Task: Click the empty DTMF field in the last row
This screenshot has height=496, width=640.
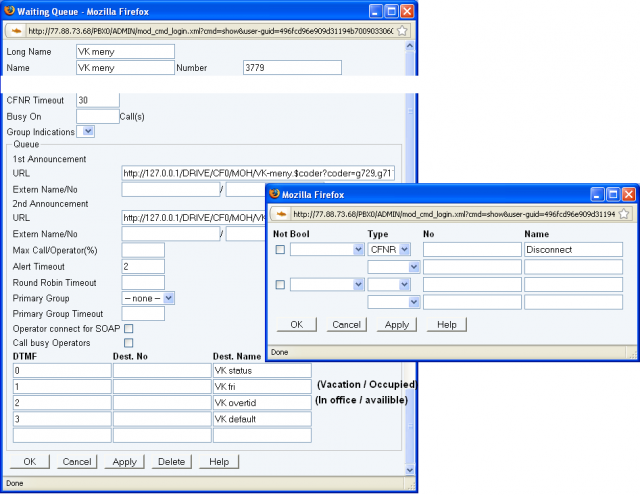Action: 62,435
